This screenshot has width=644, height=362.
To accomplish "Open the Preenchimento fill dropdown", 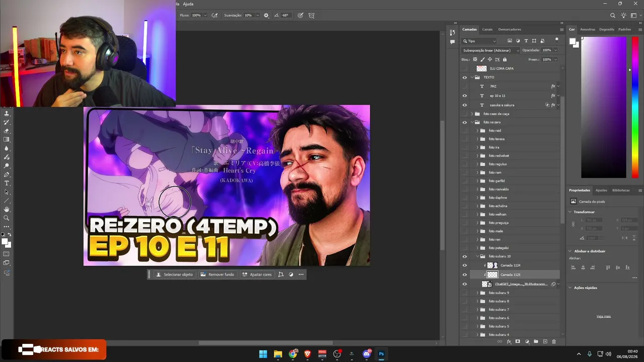I will click(555, 59).
